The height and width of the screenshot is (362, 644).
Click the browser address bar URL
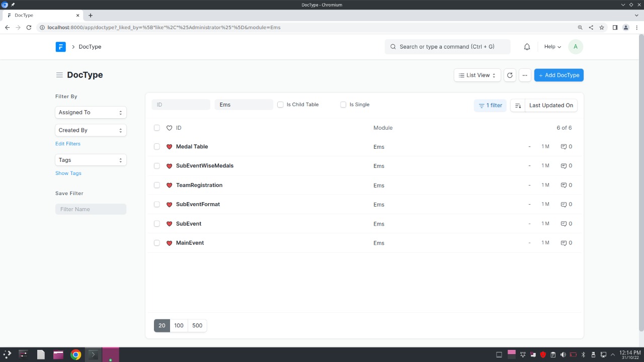point(164,28)
